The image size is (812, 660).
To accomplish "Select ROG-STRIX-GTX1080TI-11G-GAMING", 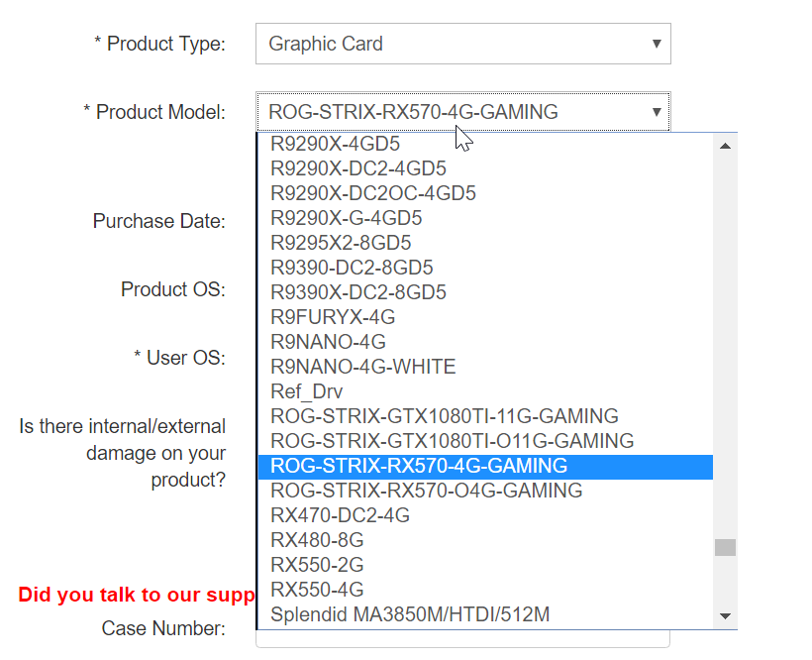I will click(x=485, y=416).
